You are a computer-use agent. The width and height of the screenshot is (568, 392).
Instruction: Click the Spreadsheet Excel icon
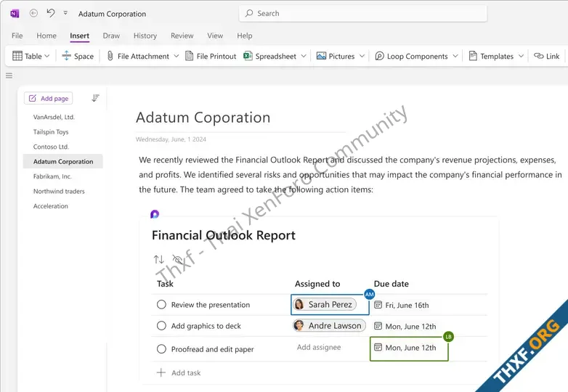pyautogui.click(x=248, y=56)
